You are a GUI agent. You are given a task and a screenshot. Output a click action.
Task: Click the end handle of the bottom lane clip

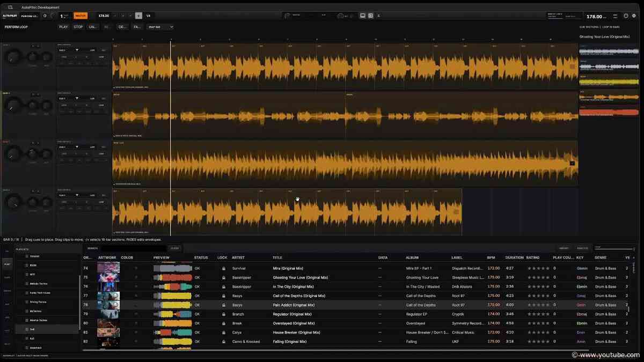point(456,211)
